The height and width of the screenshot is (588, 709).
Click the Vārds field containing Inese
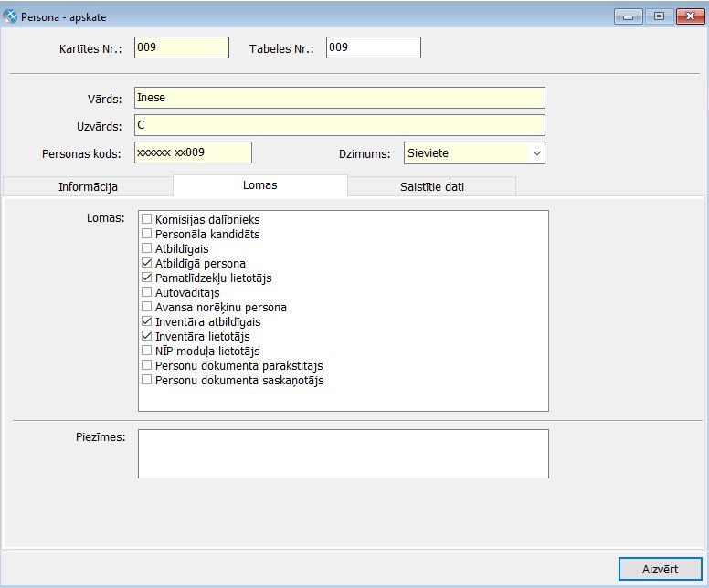tap(339, 98)
